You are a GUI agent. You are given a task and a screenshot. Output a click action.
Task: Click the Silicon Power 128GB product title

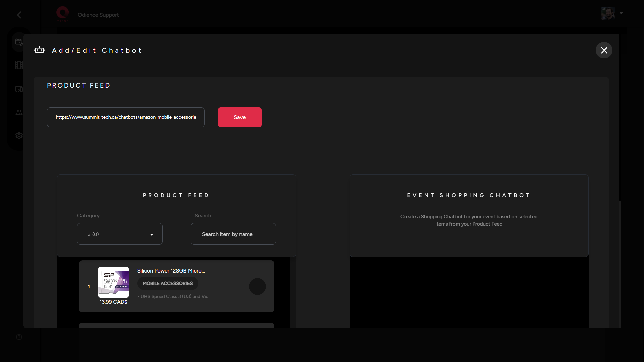tap(170, 270)
